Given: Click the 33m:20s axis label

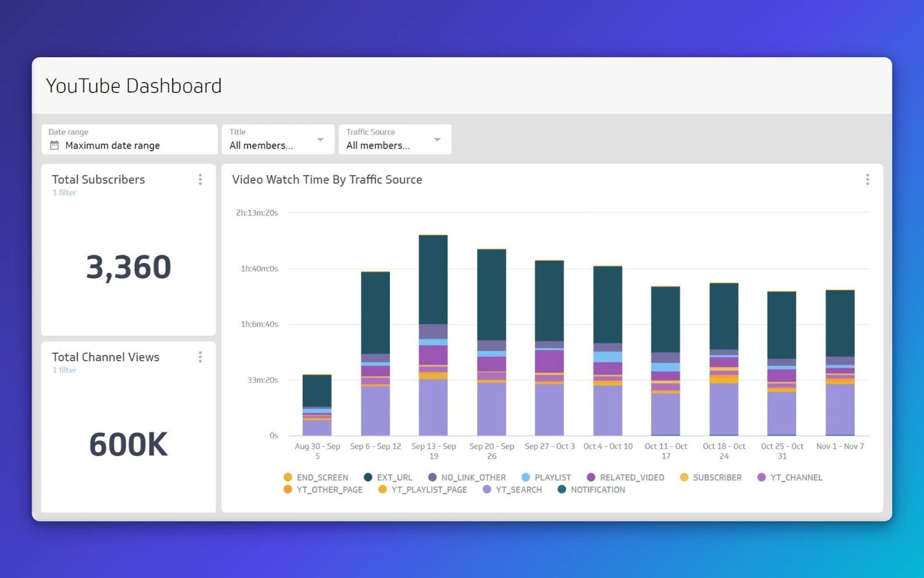Looking at the screenshot, I should (x=263, y=380).
